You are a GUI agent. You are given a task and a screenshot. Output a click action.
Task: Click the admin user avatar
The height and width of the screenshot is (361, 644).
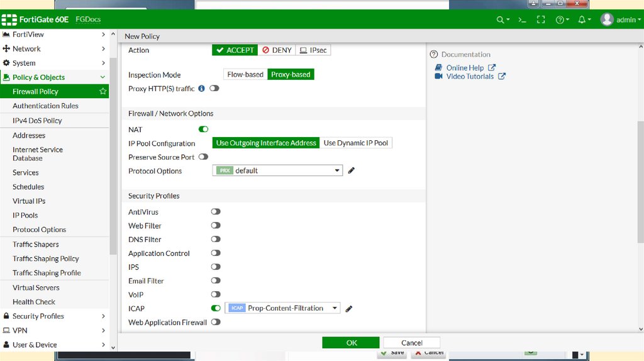[607, 19]
